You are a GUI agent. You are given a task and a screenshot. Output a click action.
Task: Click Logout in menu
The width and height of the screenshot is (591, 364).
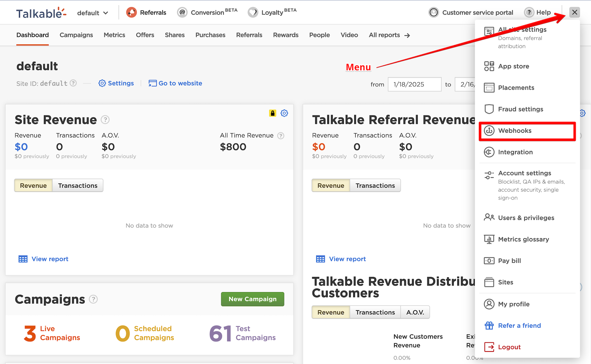527,347
